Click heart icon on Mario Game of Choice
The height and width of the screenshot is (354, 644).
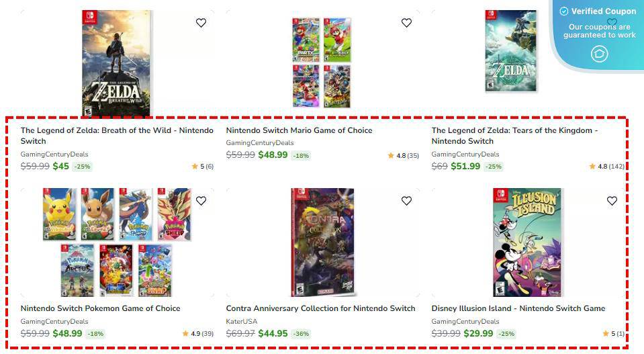(x=406, y=23)
